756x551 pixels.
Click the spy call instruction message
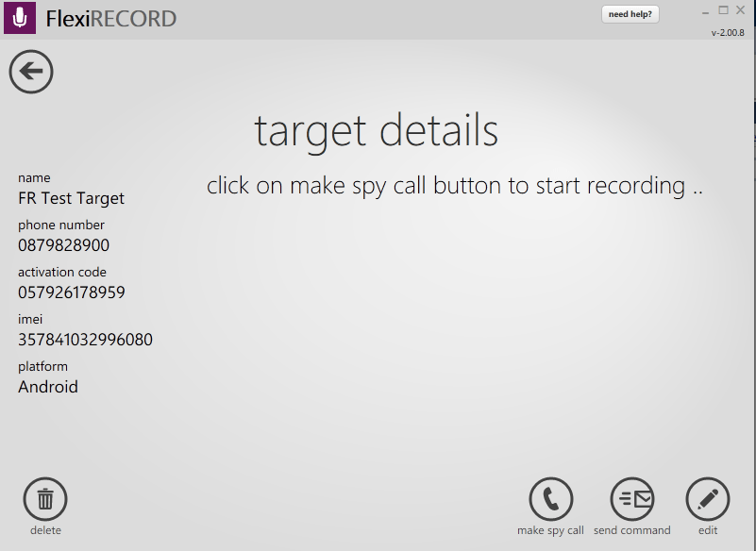click(x=455, y=186)
